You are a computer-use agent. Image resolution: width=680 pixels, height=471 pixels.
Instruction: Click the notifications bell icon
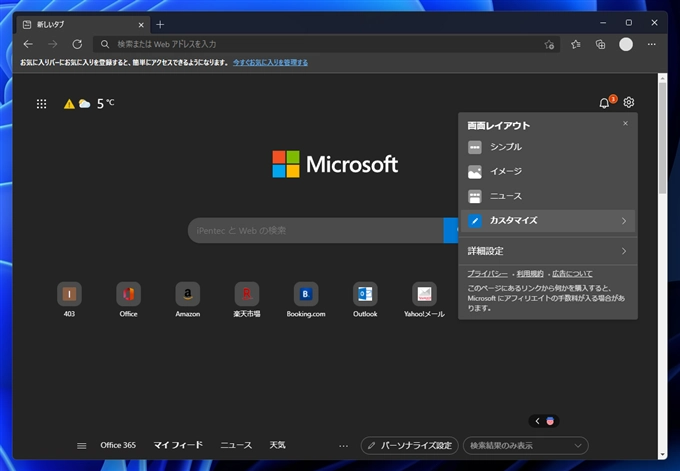pyautogui.click(x=604, y=103)
